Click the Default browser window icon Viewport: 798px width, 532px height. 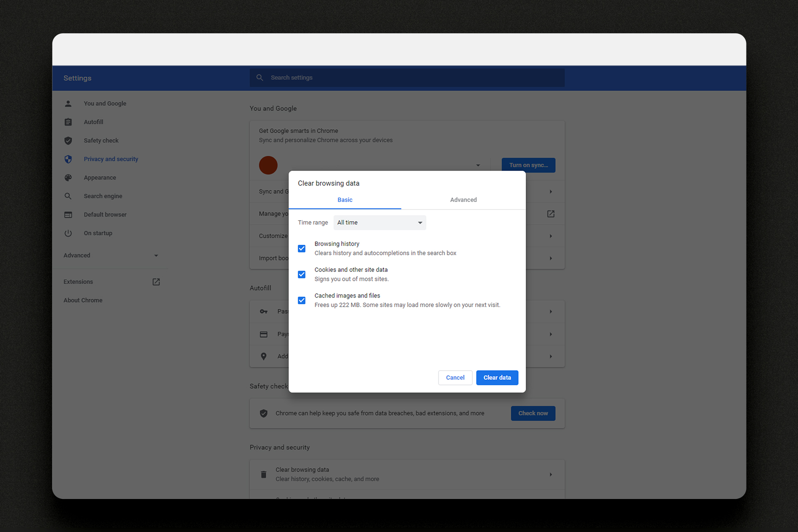click(x=68, y=214)
